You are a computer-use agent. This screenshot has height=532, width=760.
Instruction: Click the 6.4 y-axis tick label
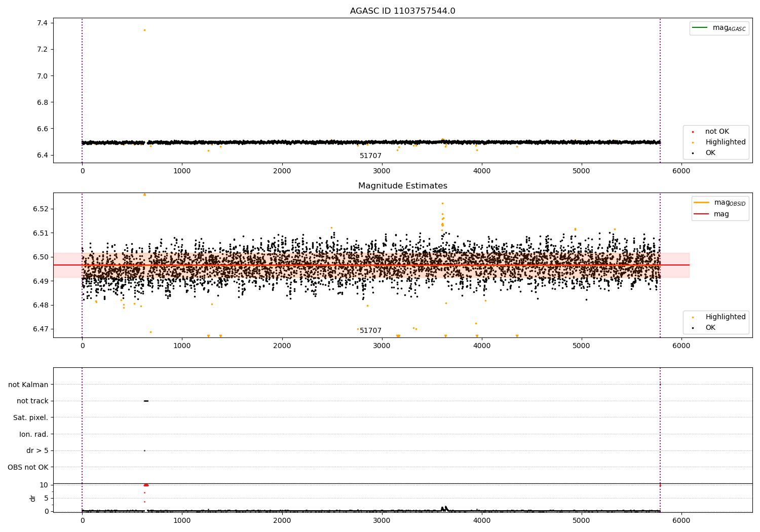pos(42,155)
